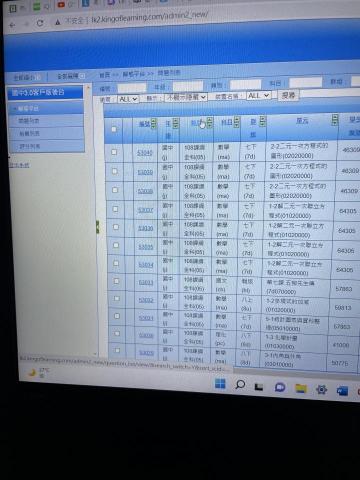Check the box for row 53033
The image size is (360, 480).
pos(116,281)
